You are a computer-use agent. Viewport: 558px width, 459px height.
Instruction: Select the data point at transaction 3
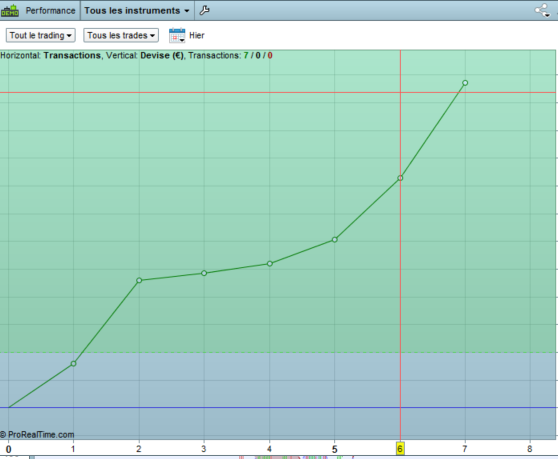point(204,273)
